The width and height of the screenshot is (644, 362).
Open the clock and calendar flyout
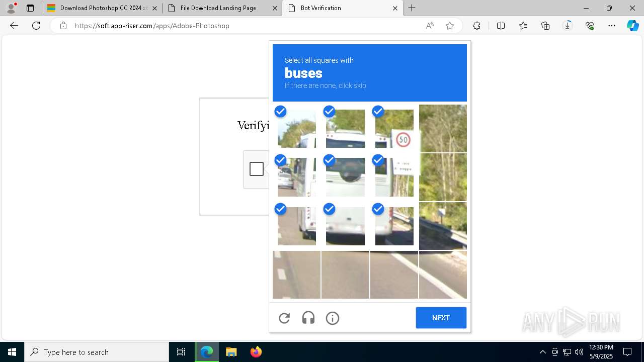click(x=601, y=352)
